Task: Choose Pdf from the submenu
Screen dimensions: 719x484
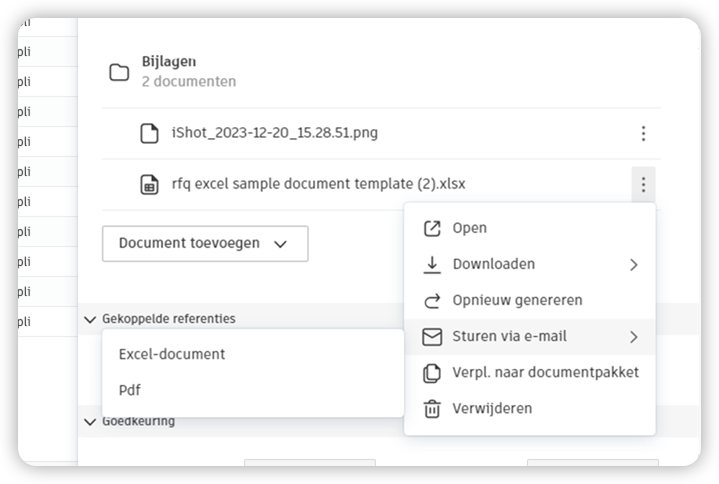Action: click(x=130, y=390)
